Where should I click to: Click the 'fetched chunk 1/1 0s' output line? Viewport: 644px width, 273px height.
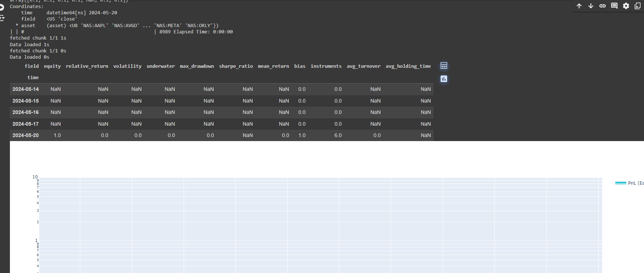(38, 51)
